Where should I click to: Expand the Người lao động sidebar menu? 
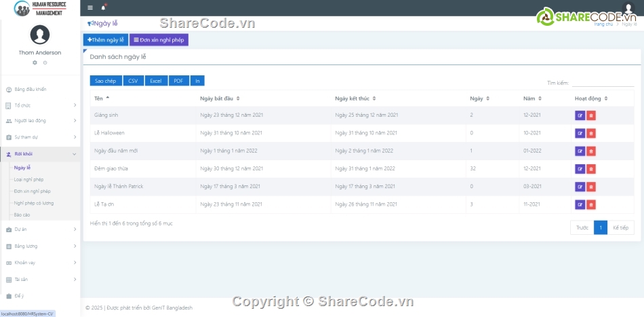pos(40,121)
